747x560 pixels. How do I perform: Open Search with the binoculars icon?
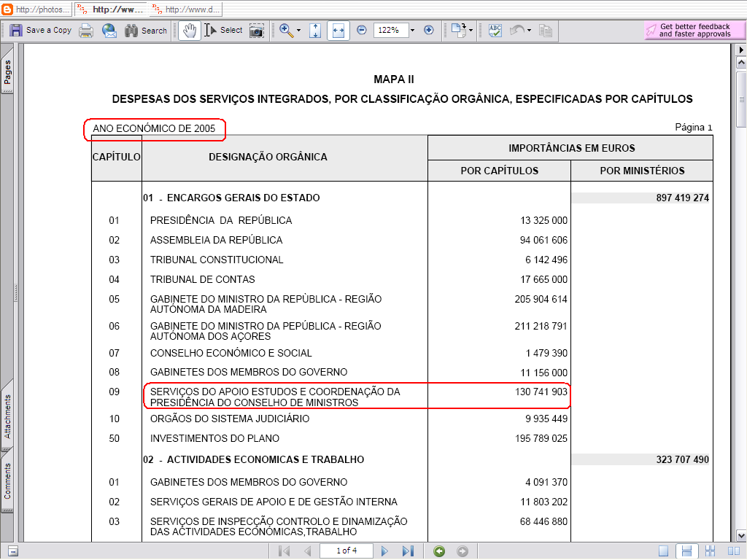pos(146,31)
